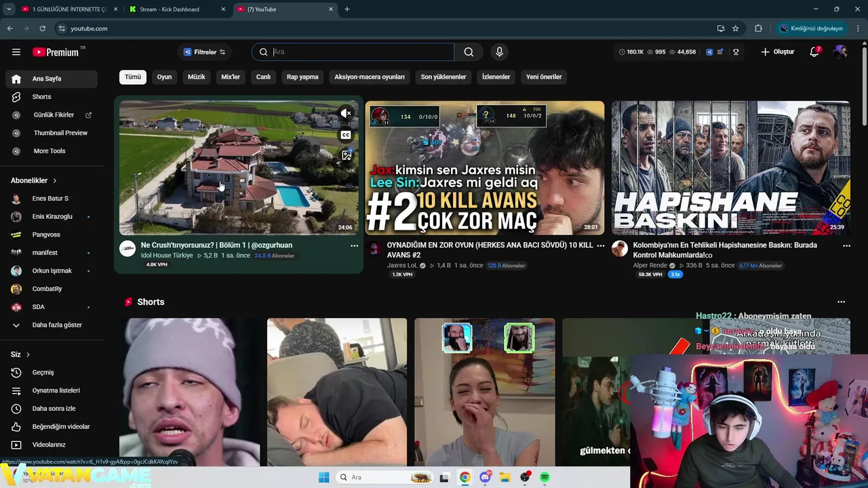
Task: Open the notifications bell
Action: pyautogui.click(x=815, y=52)
